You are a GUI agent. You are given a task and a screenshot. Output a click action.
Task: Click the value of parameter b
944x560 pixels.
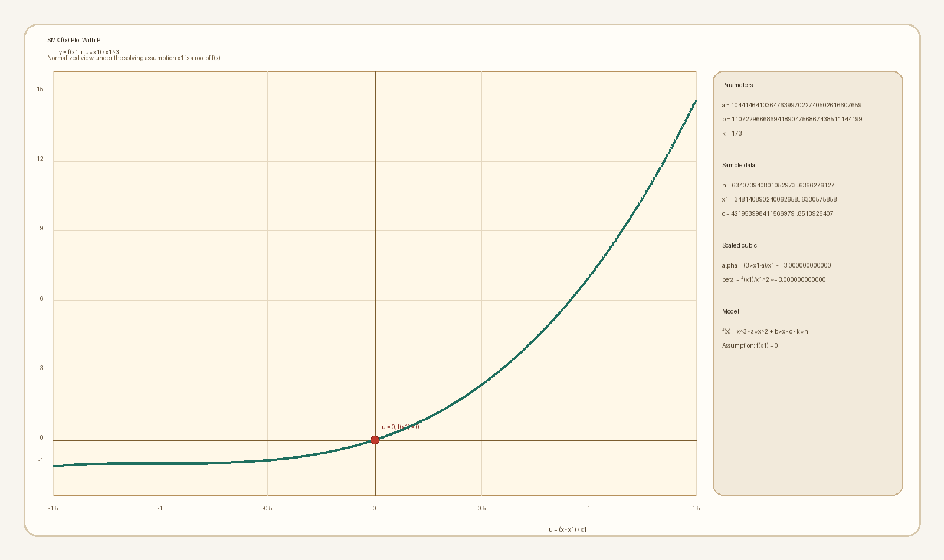(796, 120)
